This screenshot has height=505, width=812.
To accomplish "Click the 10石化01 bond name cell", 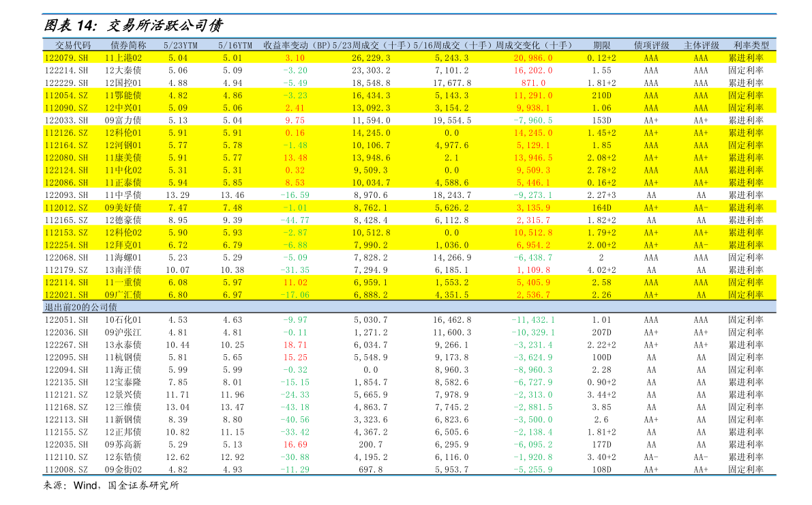I will pyautogui.click(x=123, y=319).
